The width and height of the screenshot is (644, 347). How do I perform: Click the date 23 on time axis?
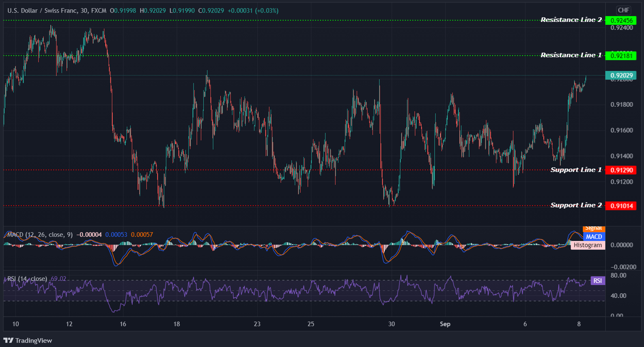pyautogui.click(x=257, y=324)
